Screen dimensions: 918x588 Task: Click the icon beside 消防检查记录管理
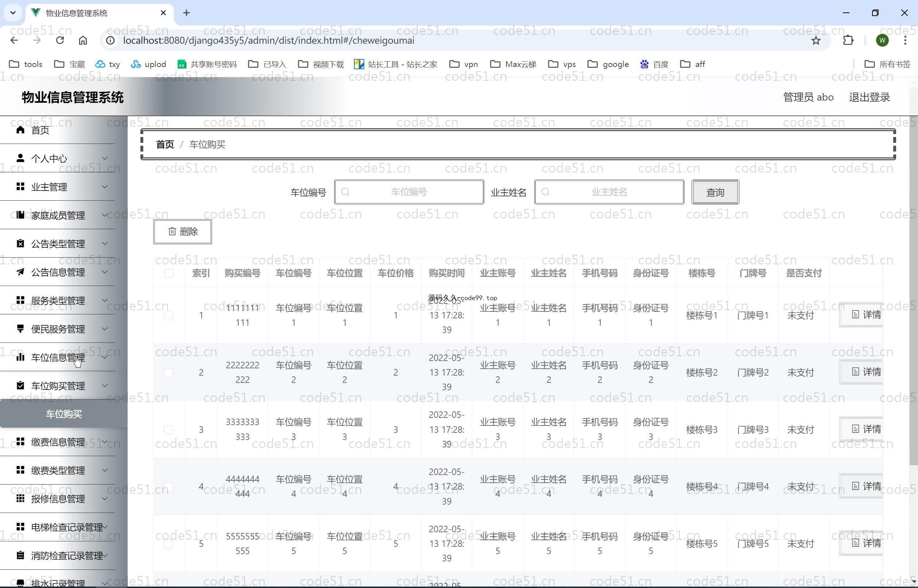20,555
